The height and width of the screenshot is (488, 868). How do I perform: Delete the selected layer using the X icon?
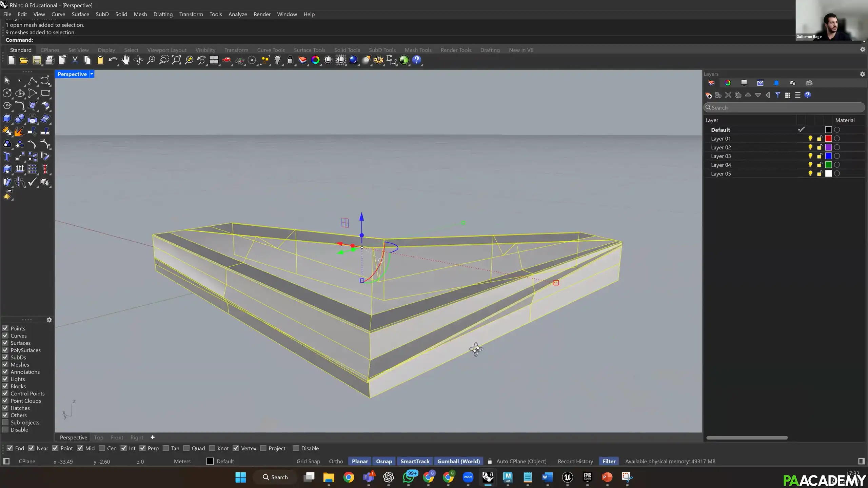pos(728,95)
